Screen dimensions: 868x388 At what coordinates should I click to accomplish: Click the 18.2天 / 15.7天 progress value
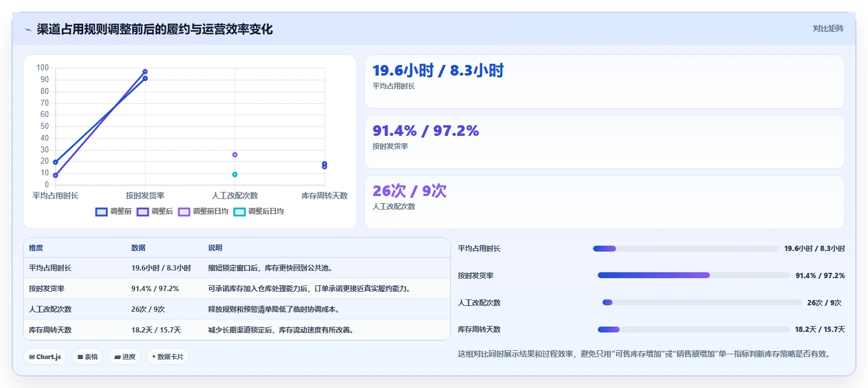click(820, 330)
